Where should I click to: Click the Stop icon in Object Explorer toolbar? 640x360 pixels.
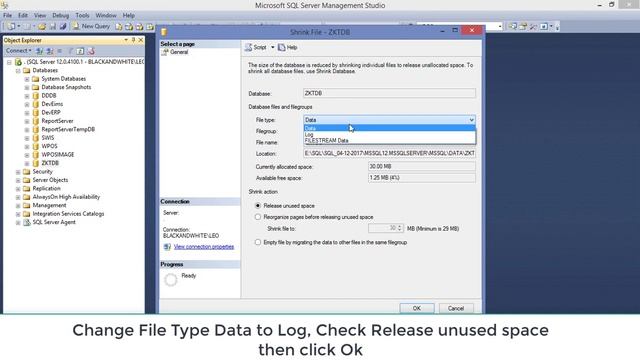tap(60, 51)
